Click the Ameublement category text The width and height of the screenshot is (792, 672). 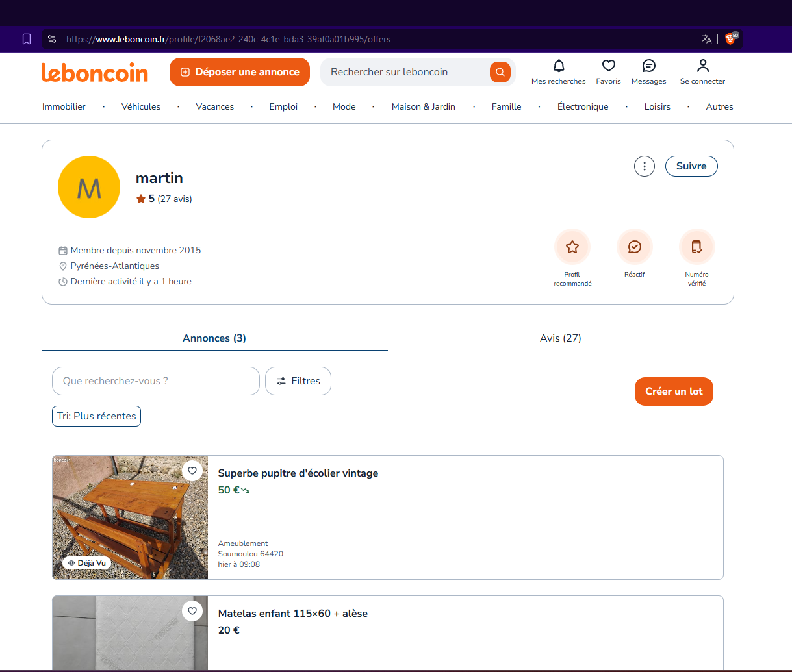(x=243, y=543)
